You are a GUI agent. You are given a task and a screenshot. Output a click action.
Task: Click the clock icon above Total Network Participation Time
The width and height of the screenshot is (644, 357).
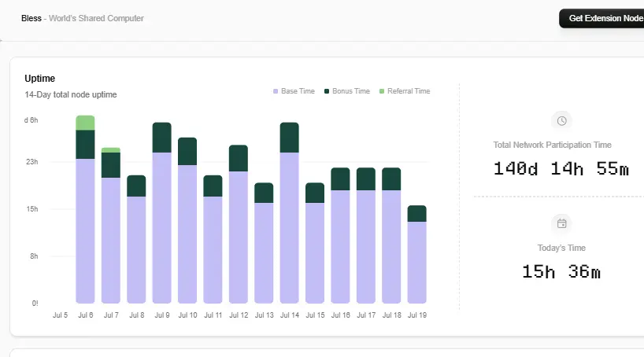tap(561, 120)
